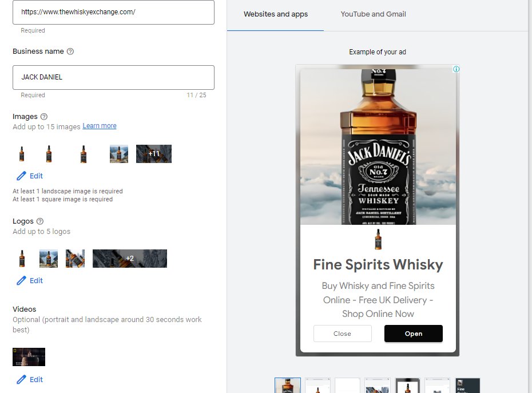Select fifth dark-bordered ad preview thumbnail
Image resolution: width=532 pixels, height=393 pixels.
408,386
